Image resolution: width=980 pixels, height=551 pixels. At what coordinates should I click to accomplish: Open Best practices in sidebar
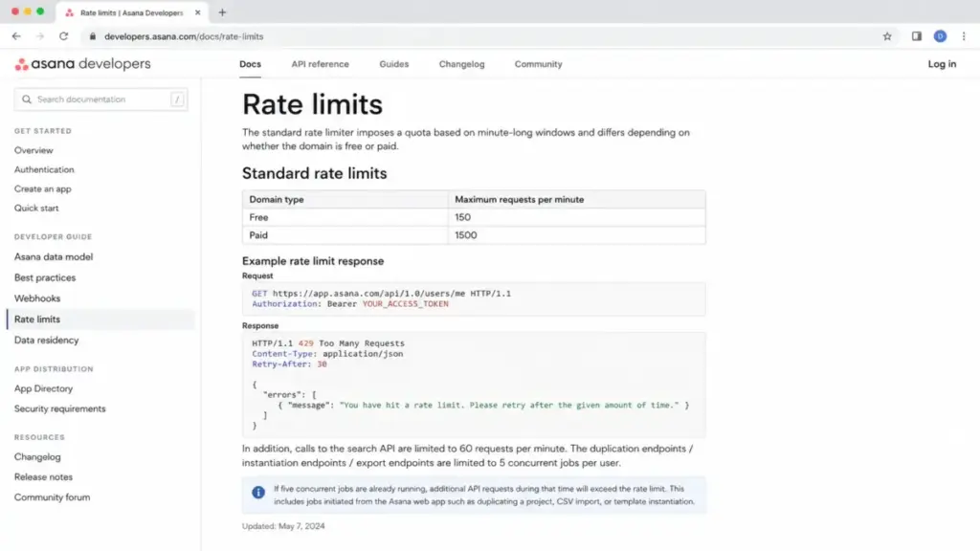pos(45,277)
